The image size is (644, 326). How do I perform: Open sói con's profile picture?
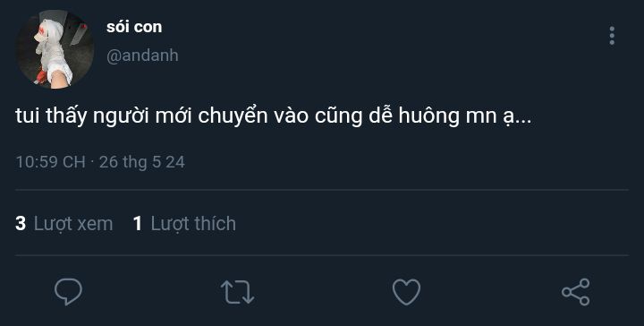point(55,49)
